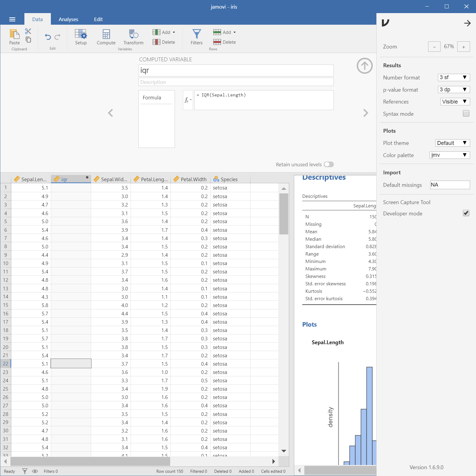Uncheck the Developer mode checkbox

pos(466,213)
